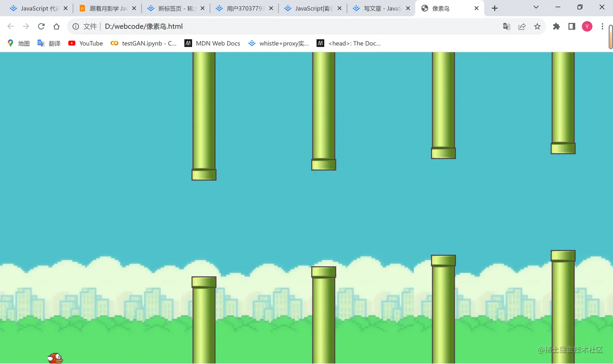This screenshot has height=364, width=613.
Task: Close the 跟着月影学 tab
Action: click(134, 8)
